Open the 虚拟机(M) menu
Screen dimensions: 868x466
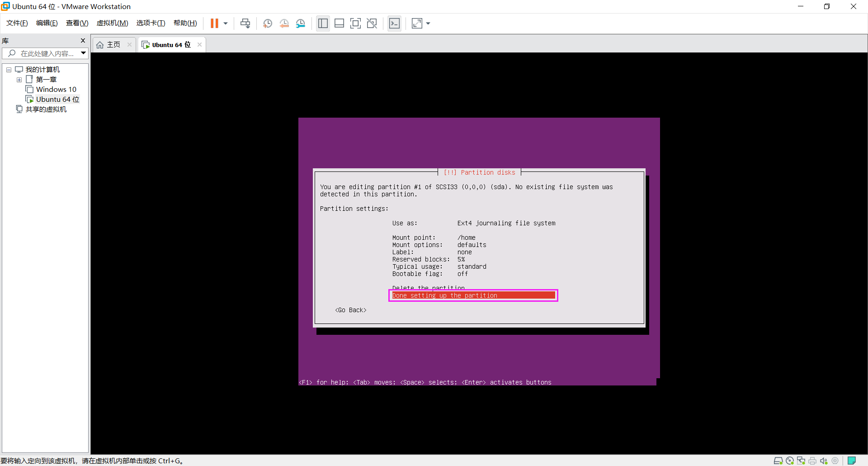click(113, 23)
